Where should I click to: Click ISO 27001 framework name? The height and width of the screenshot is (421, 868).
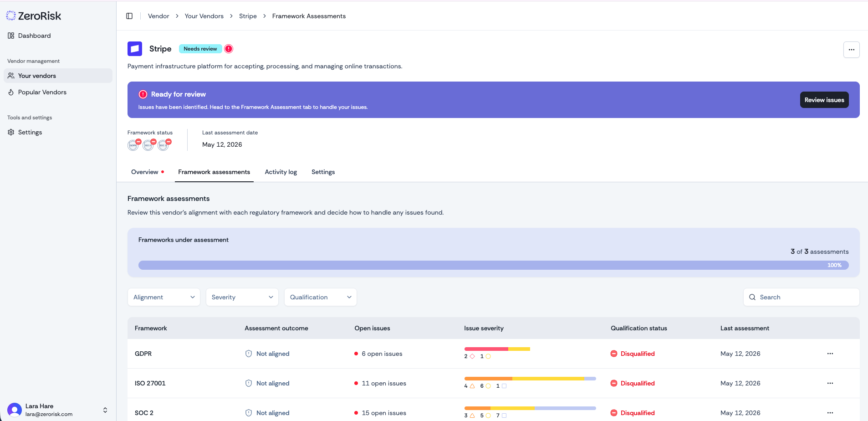point(150,383)
